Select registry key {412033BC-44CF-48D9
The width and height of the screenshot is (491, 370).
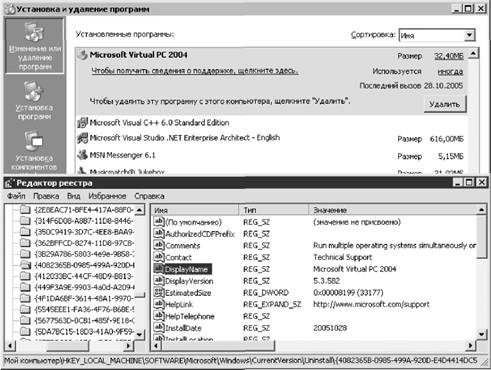point(84,276)
